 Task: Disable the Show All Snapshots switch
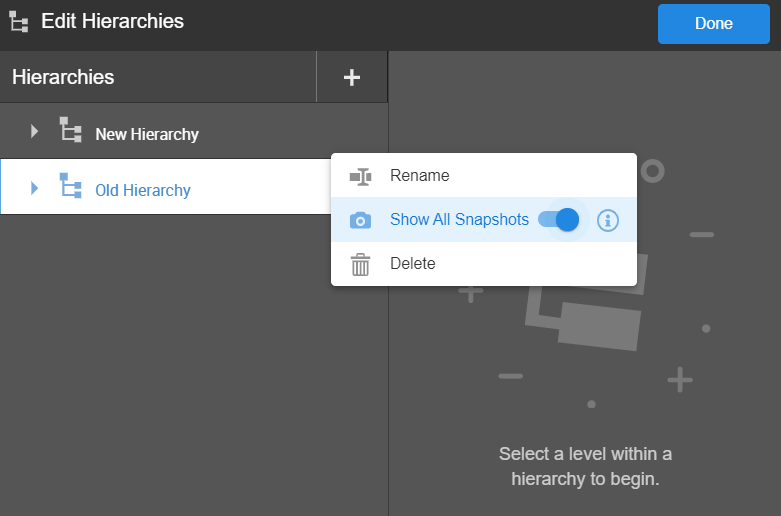(x=559, y=220)
